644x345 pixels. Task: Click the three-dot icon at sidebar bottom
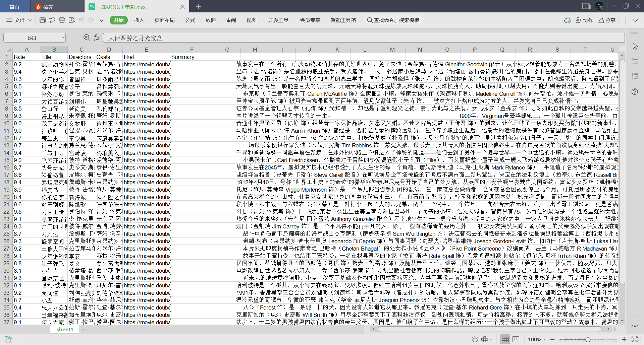click(x=635, y=326)
